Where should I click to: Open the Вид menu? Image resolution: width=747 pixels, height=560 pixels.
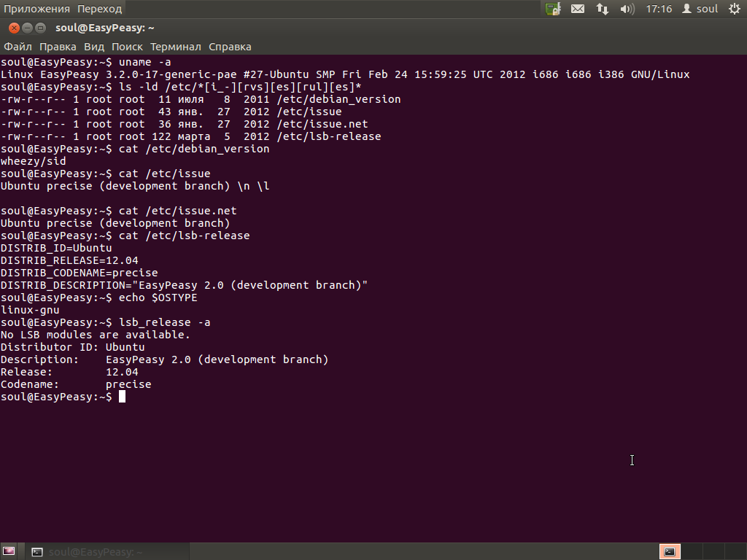tap(94, 47)
